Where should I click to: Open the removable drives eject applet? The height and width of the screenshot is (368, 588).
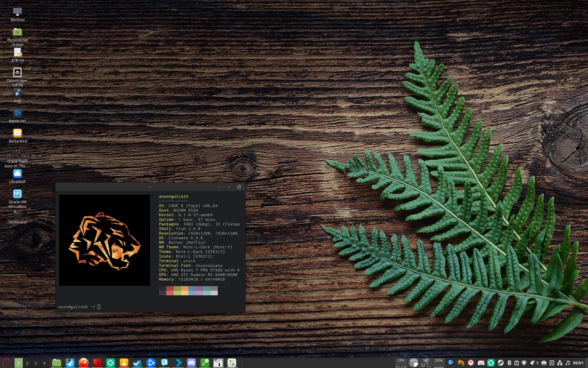(x=552, y=363)
